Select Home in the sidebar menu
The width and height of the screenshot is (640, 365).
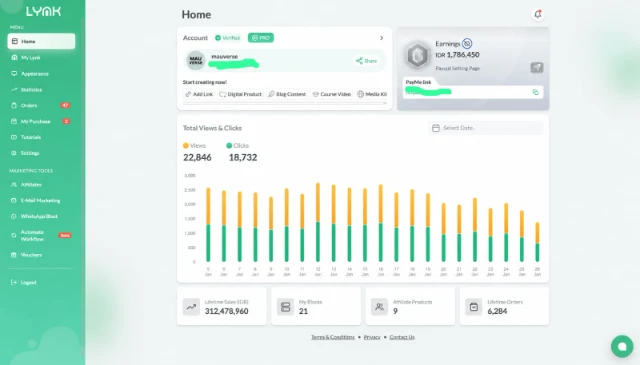click(41, 41)
